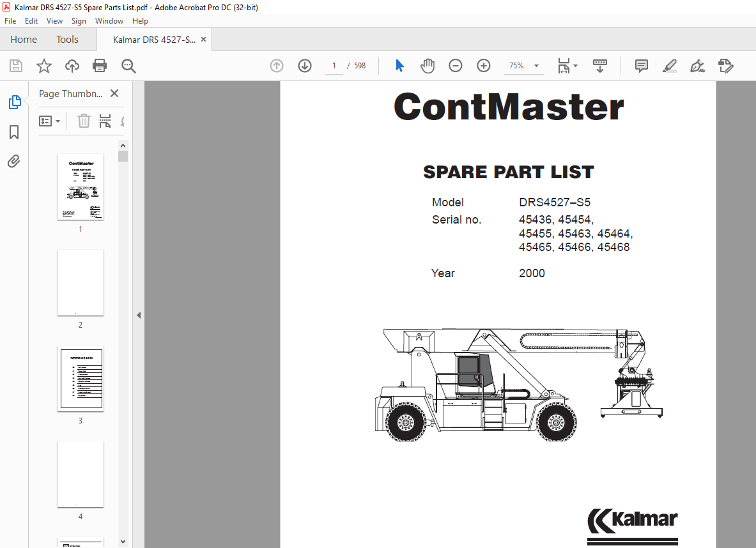Click the Kalmar logo on page
The width and height of the screenshot is (756, 548).
tap(632, 526)
